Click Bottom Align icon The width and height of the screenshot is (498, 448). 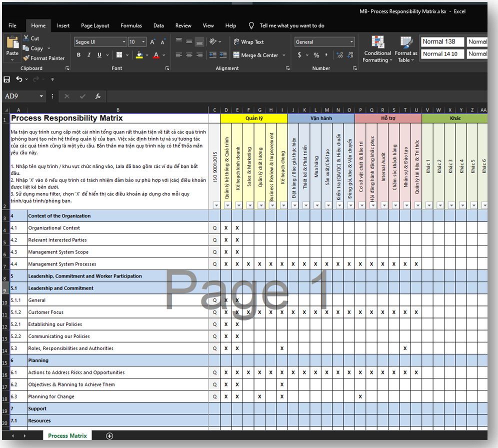pyautogui.click(x=199, y=41)
